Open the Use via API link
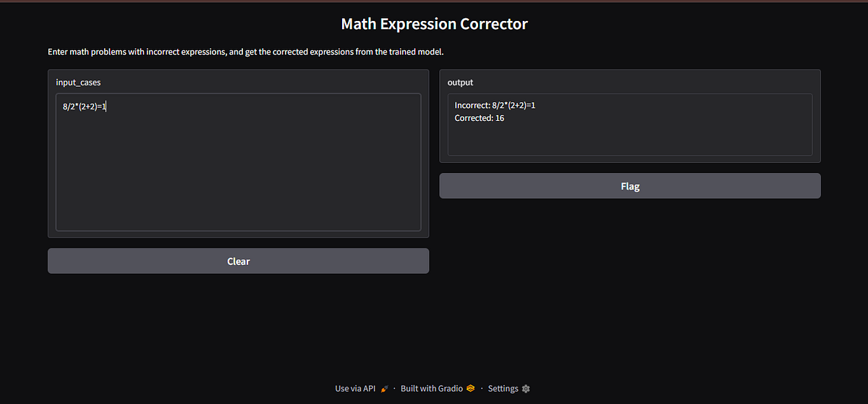Viewport: 868px width, 404px height. click(362, 389)
